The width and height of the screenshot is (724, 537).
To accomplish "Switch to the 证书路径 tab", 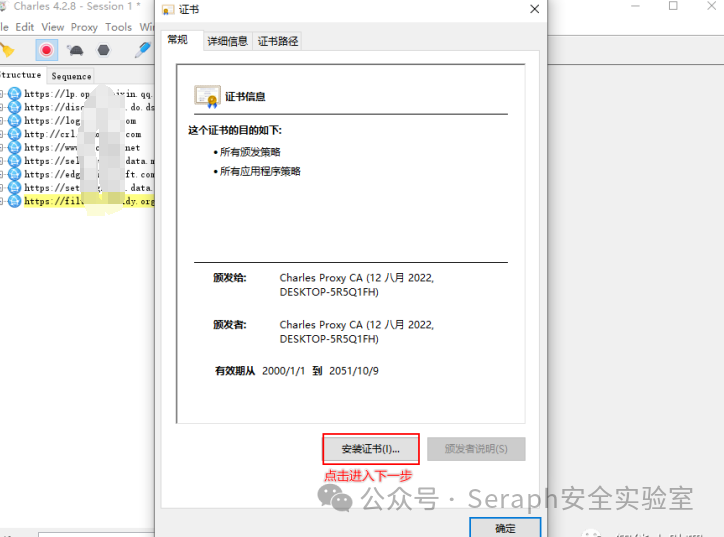I will (278, 41).
